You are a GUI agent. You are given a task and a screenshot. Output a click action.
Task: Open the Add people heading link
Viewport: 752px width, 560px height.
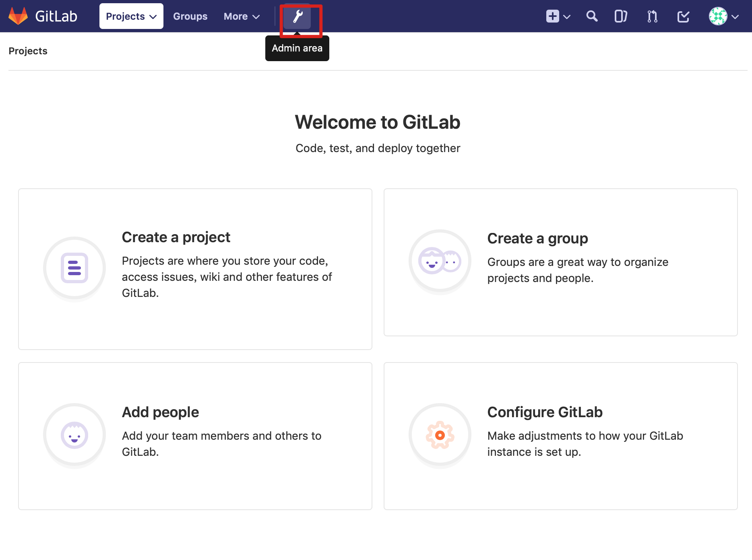pos(160,412)
